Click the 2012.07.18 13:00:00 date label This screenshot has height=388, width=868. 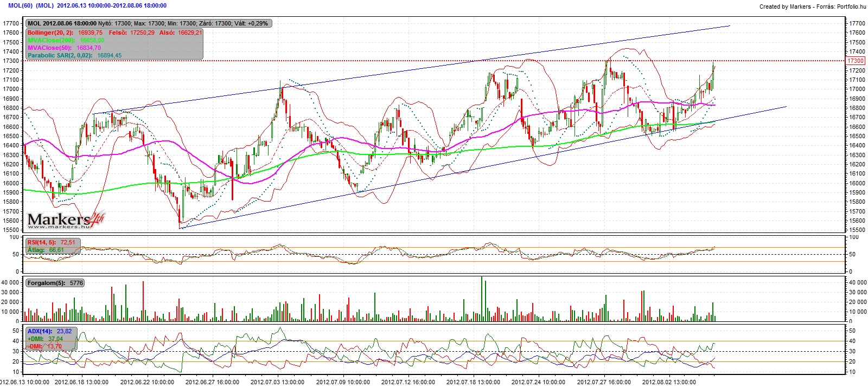473,382
